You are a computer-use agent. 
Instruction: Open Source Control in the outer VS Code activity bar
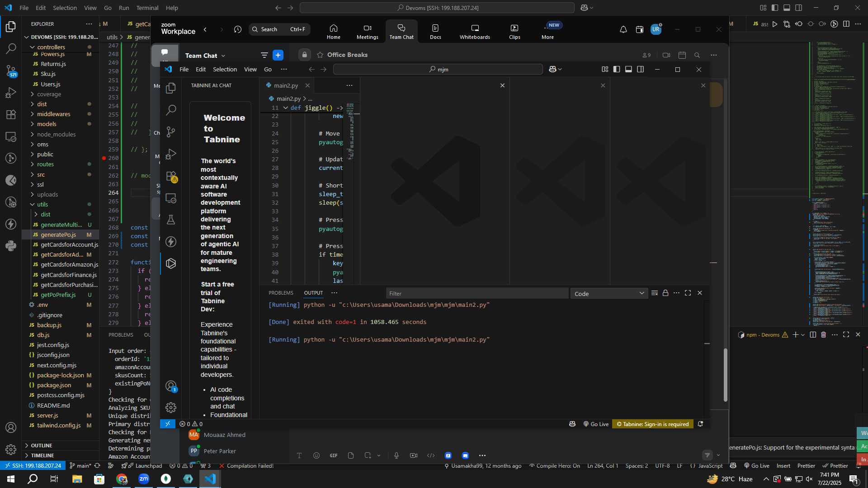pyautogui.click(x=11, y=70)
